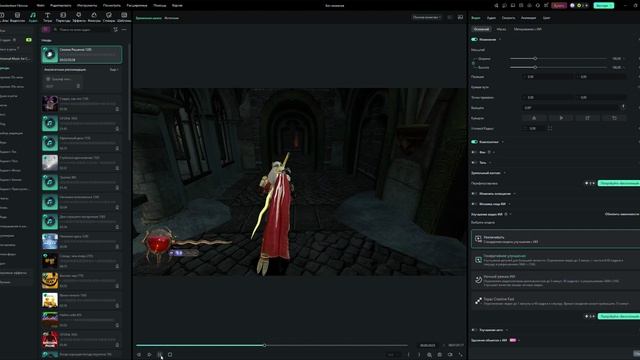
Task: Toggle the Compositing (Композиция) switch
Action: tap(474, 142)
